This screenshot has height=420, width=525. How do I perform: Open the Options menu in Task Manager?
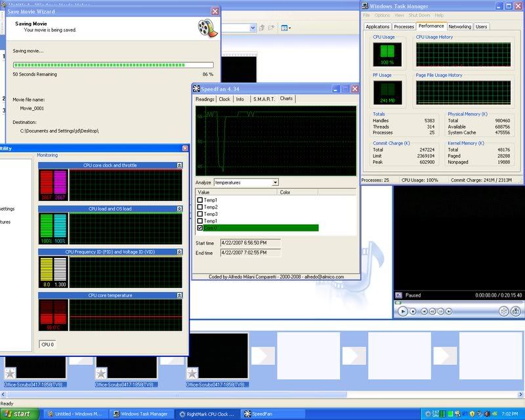[382, 15]
